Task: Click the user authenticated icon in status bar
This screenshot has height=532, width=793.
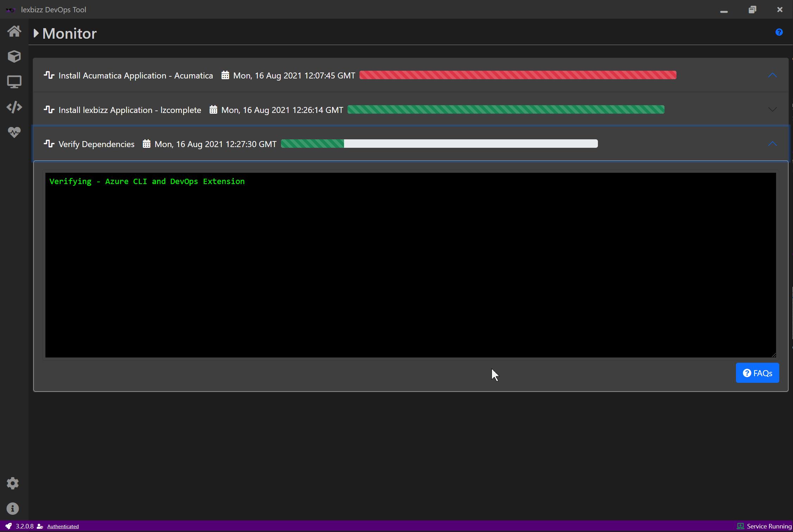Action: (x=40, y=526)
